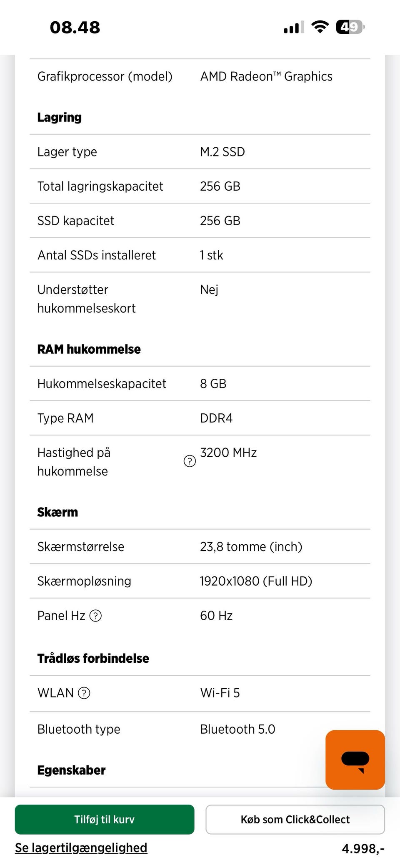Viewport: 400px width, 868px height.
Task: Tap the Wi-Fi status bar icon
Action: (x=320, y=27)
